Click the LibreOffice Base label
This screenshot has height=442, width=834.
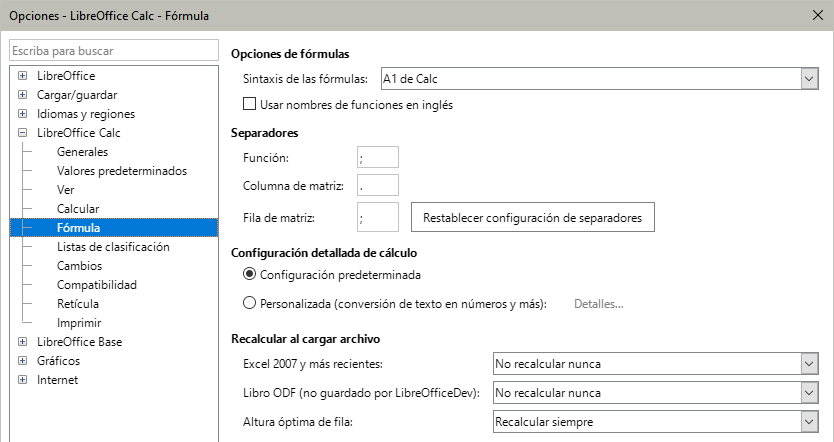pos(79,342)
